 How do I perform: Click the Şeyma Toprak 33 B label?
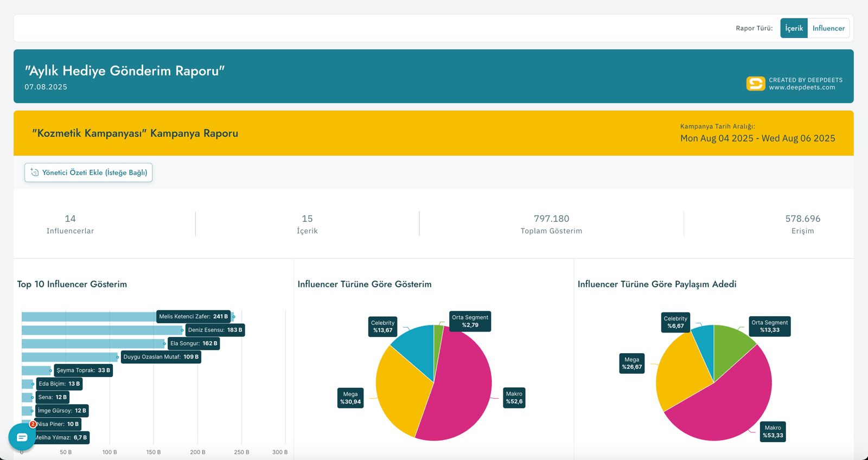click(x=83, y=370)
